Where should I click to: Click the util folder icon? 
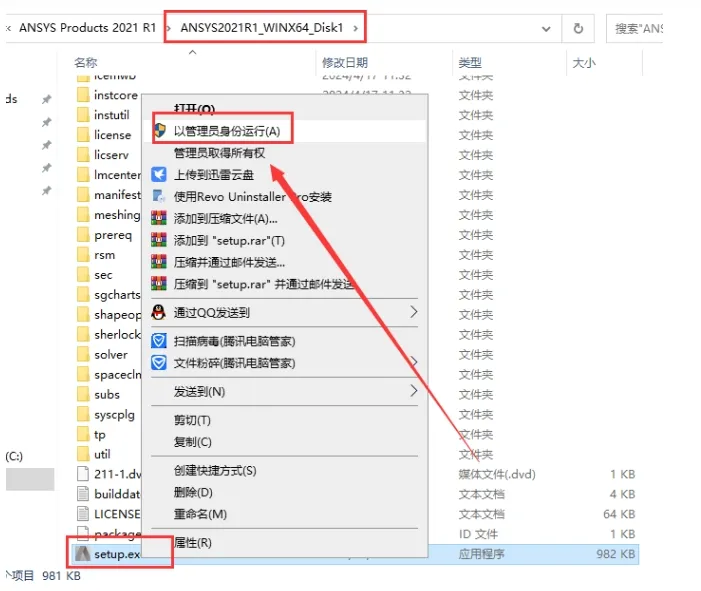83,454
